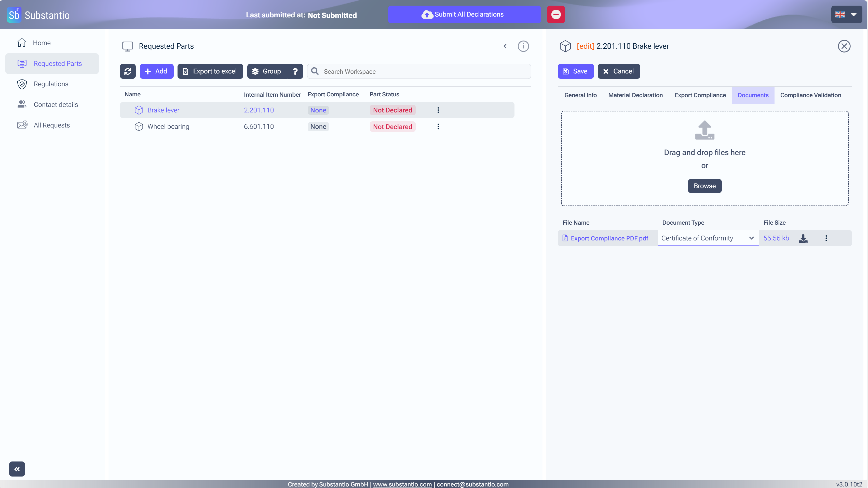This screenshot has height=488, width=868.
Task: Open the three-dot menu for Brake lever
Action: (x=438, y=110)
